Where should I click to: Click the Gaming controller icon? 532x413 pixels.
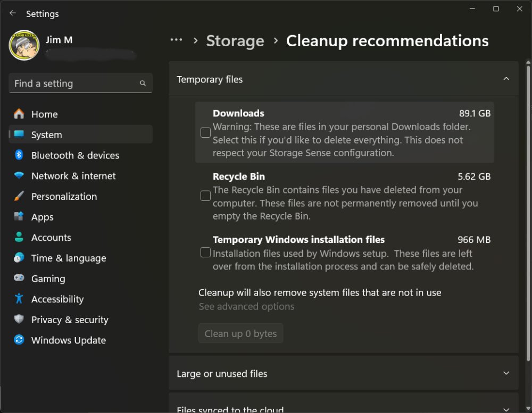[x=19, y=279]
